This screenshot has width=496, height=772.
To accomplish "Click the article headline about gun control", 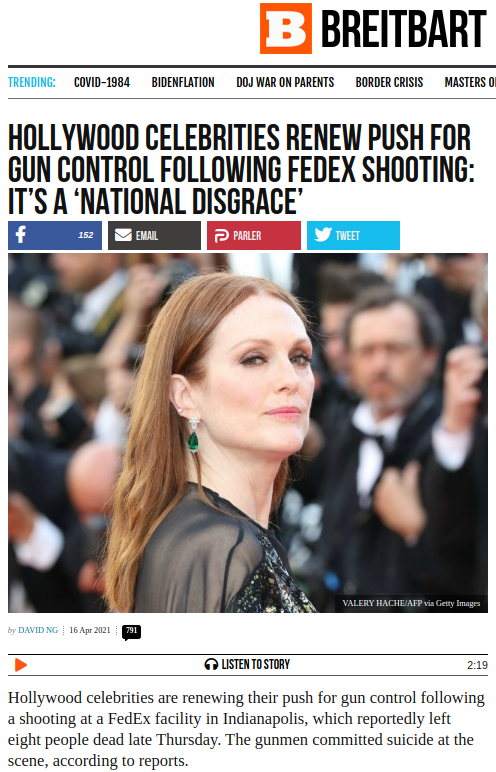I will (241, 169).
